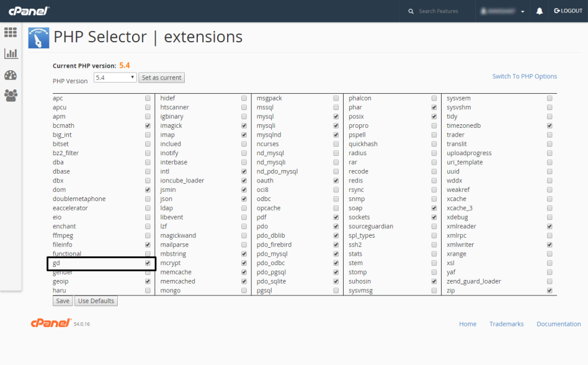
Task: Follow the Switch To PHP Options link
Action: pos(524,76)
